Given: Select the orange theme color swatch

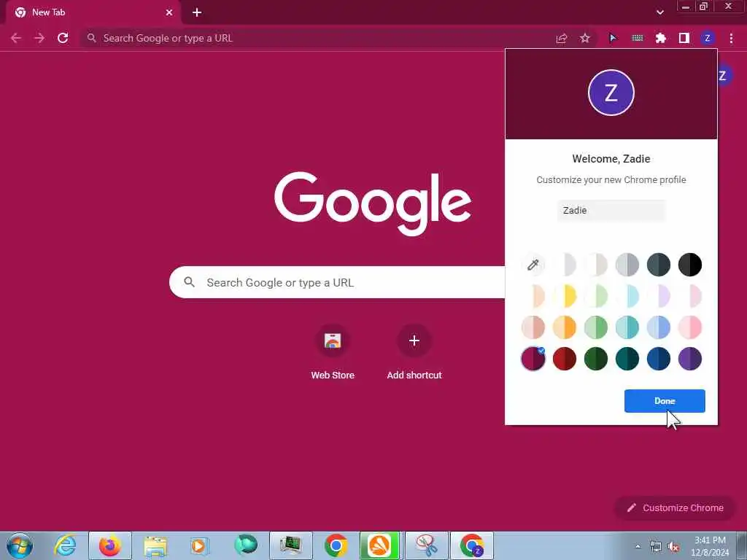Looking at the screenshot, I should click(565, 327).
